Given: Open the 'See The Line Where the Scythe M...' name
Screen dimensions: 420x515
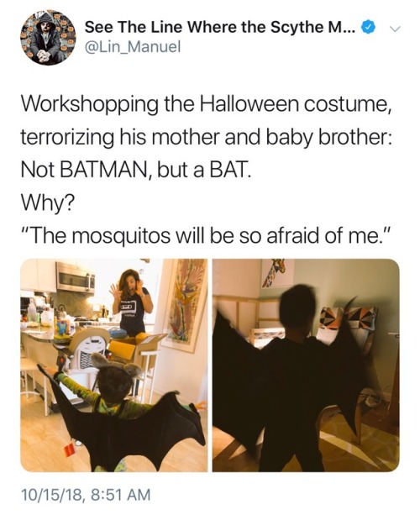Looking at the screenshot, I should point(220,27).
